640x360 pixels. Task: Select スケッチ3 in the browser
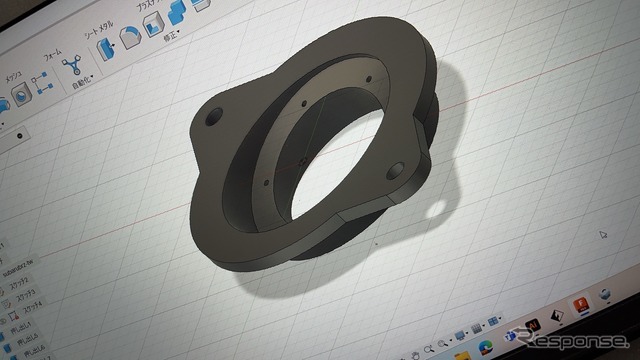click(26, 295)
